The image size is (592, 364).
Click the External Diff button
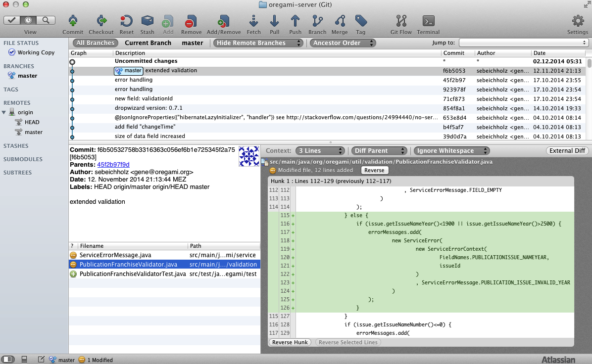click(567, 151)
